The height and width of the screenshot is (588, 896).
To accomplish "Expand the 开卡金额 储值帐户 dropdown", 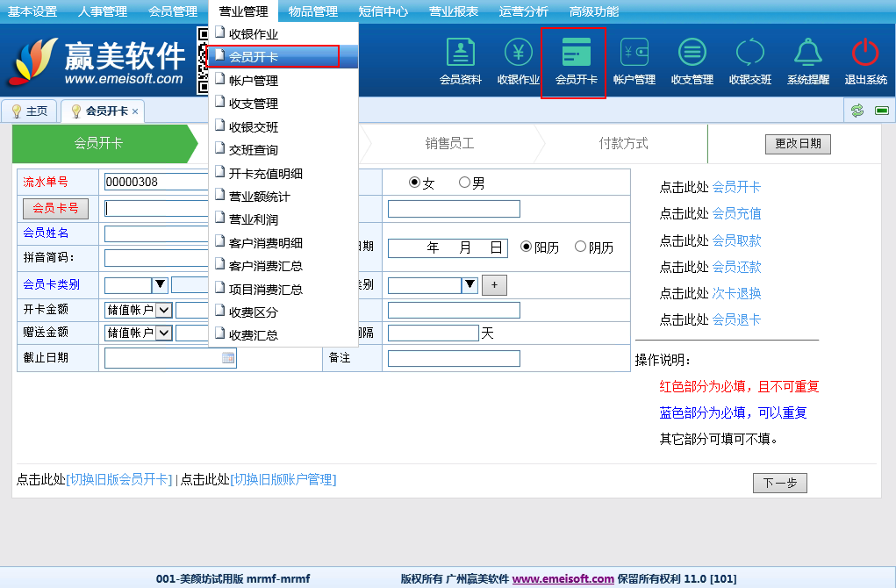I will click(x=163, y=310).
